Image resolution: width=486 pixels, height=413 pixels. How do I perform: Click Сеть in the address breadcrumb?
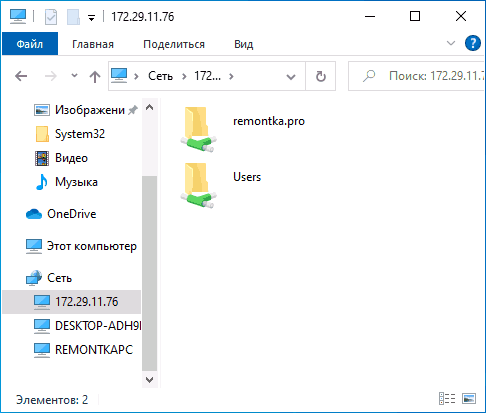click(x=160, y=76)
